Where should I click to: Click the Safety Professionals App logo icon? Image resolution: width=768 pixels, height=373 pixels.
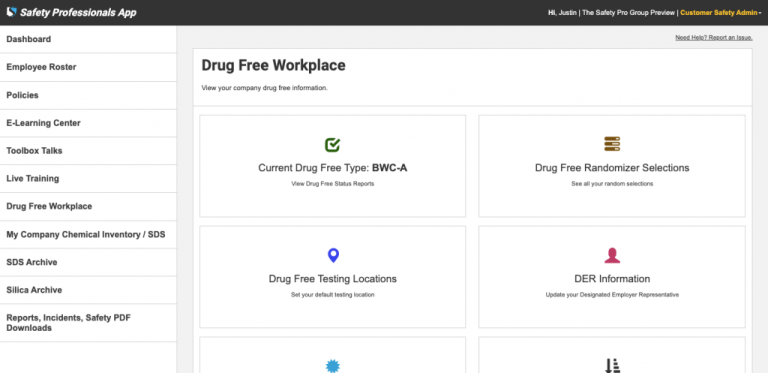(x=11, y=12)
